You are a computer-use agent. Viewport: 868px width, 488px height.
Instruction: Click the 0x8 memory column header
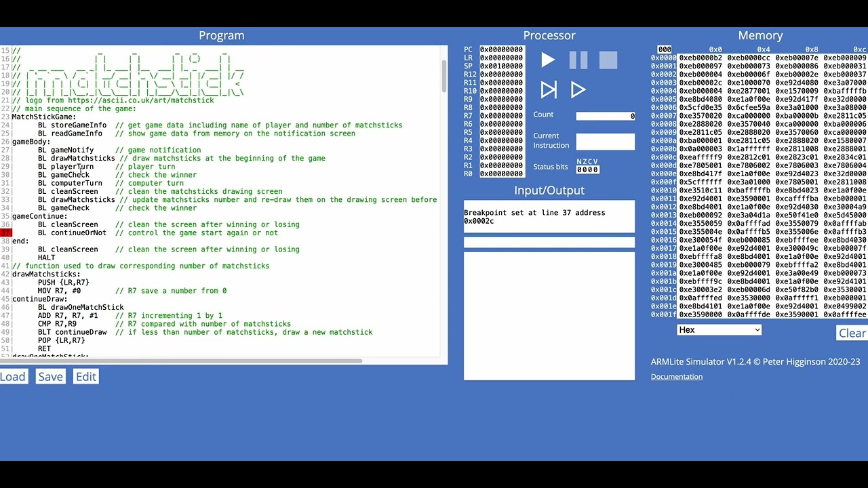(812, 49)
